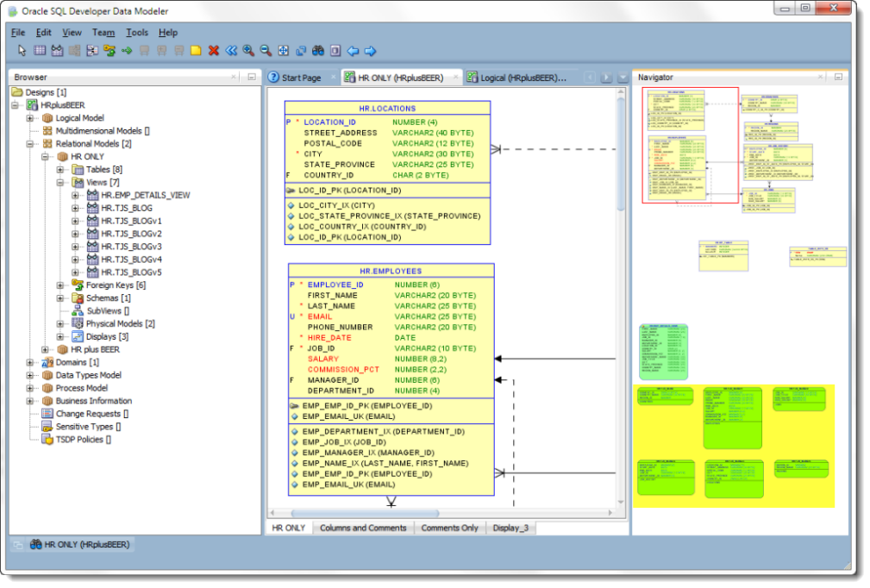Screen dimensions: 870x588
Task: Expand the Displays [3] node
Action: (60, 337)
